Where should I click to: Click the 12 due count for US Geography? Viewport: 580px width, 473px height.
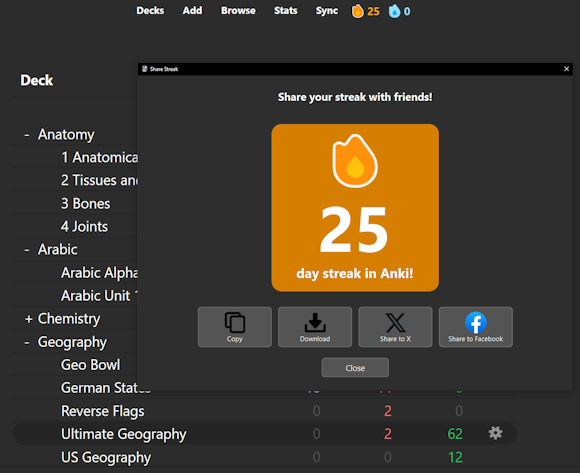(x=455, y=457)
